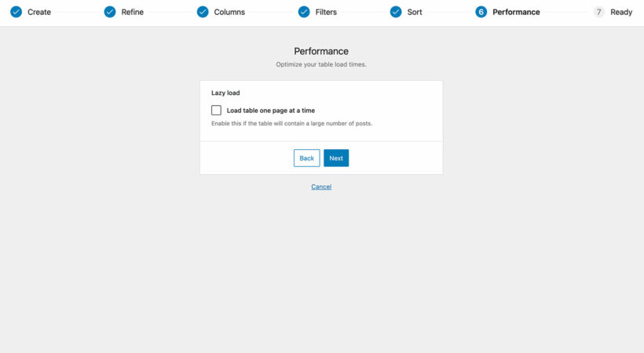This screenshot has width=644, height=353.
Task: Click the number 7 Ready step icon
Action: tap(598, 12)
